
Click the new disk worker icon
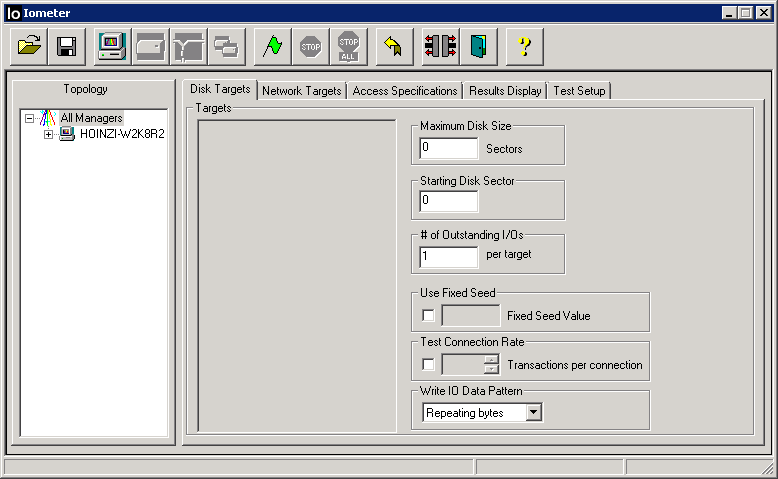151,47
